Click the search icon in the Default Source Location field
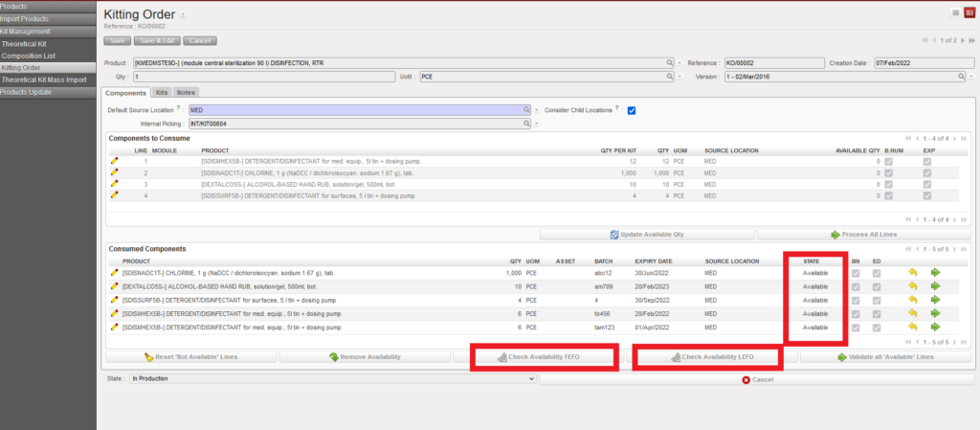 [526, 110]
